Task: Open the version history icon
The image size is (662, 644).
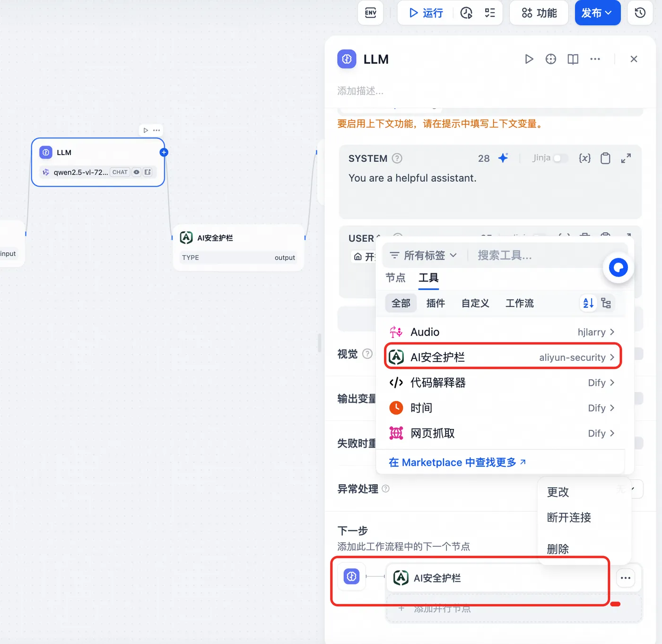Action: 640,13
